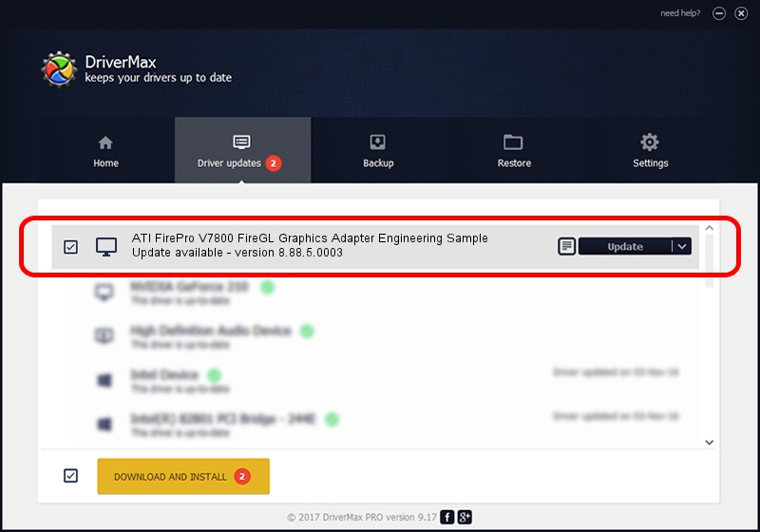The width and height of the screenshot is (760, 532).
Task: Click Update for the ATI FirePro driver
Action: 624,247
